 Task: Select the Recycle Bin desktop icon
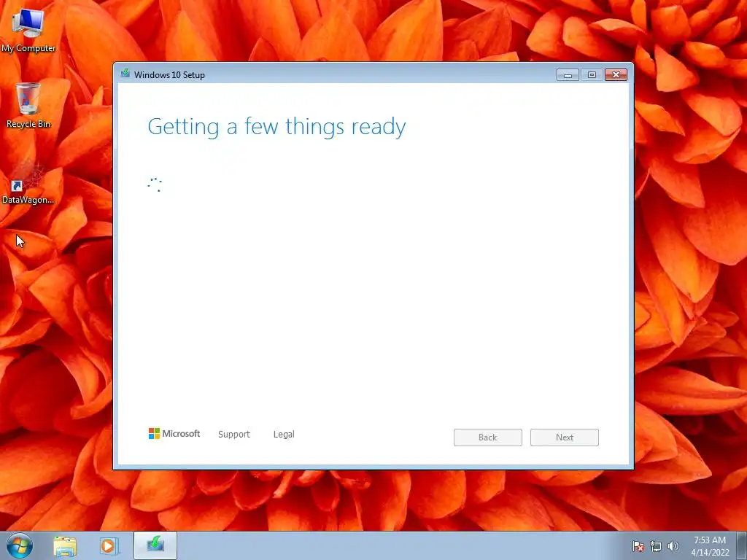click(x=28, y=106)
